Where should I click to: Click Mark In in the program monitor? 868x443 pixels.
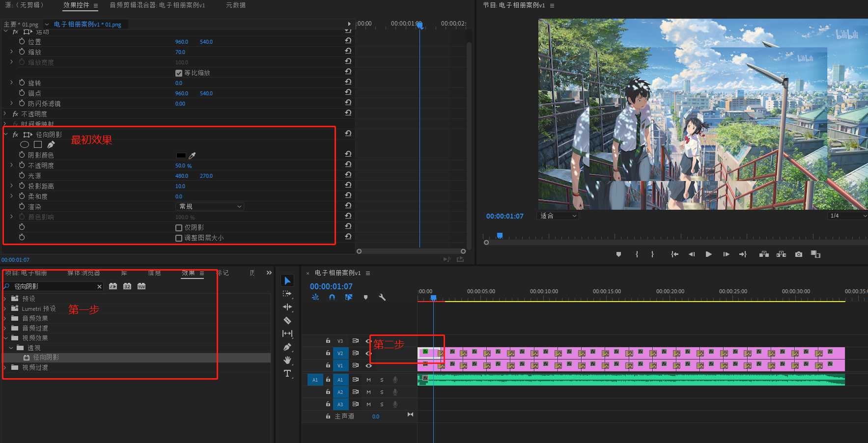pyautogui.click(x=637, y=254)
